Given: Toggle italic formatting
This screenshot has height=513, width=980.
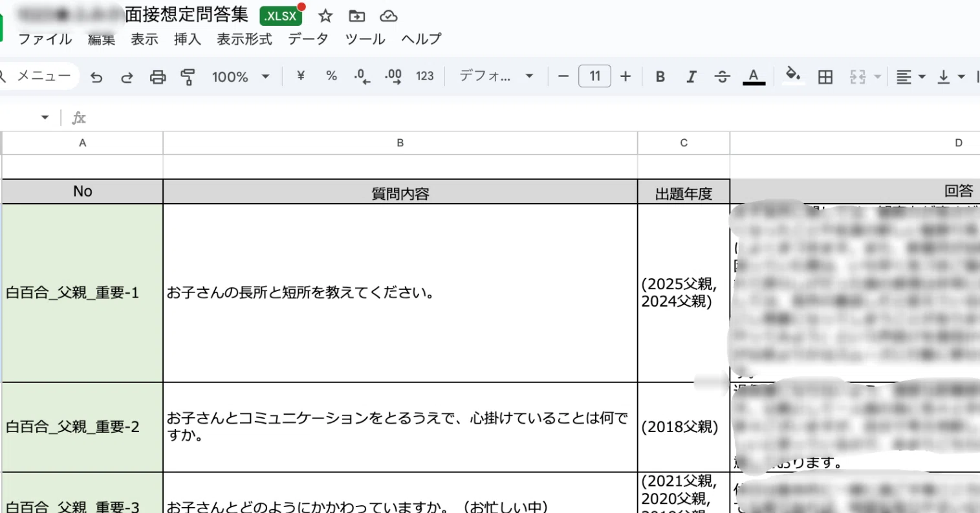Looking at the screenshot, I should pos(691,76).
